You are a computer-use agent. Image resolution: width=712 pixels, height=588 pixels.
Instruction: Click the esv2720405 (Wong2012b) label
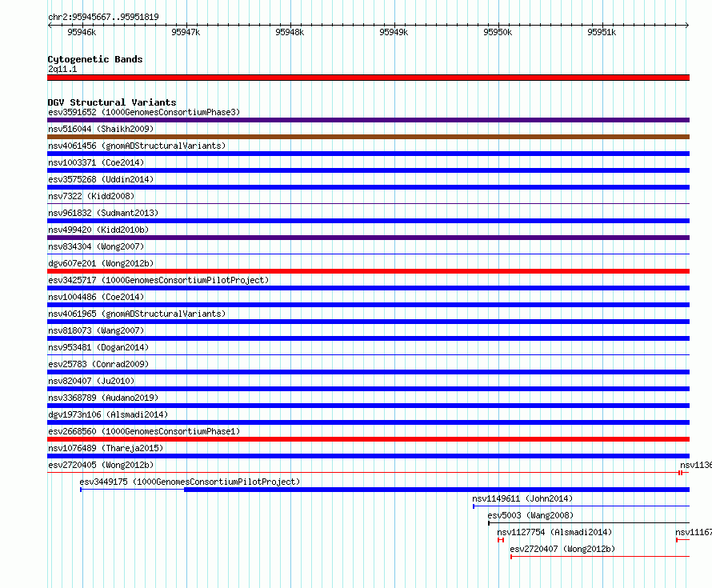[101, 465]
